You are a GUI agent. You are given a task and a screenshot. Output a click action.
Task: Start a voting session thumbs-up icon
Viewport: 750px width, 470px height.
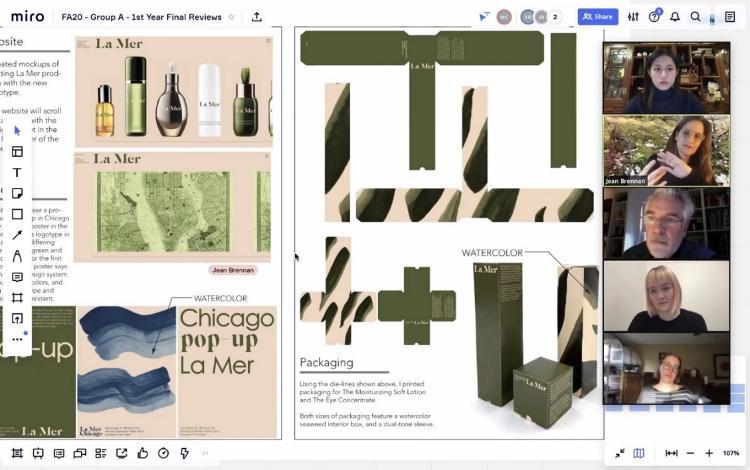[143, 453]
